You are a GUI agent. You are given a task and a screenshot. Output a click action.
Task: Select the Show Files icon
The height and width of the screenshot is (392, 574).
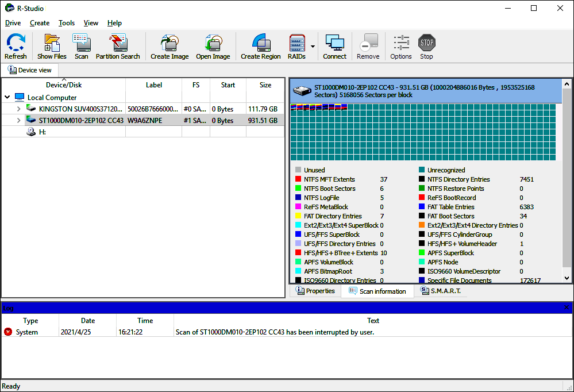52,46
